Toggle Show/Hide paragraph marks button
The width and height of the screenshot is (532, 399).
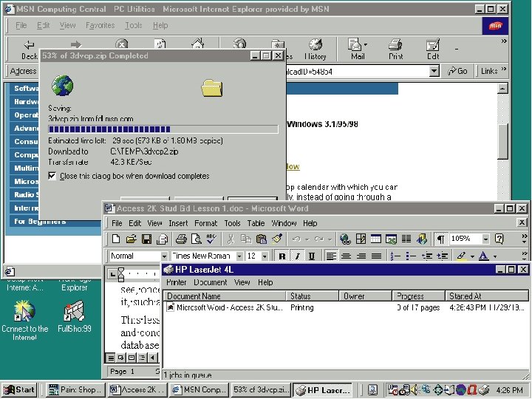440,239
